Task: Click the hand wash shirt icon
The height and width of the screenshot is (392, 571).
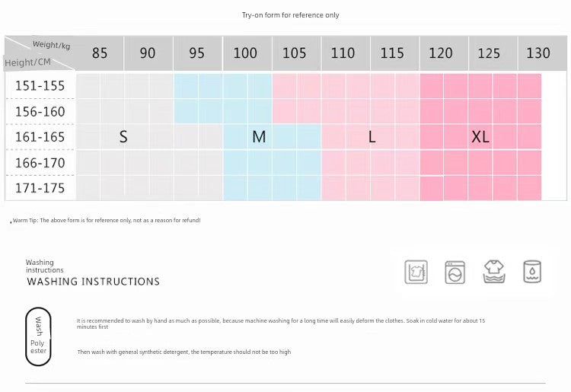Action: pyautogui.click(x=494, y=272)
